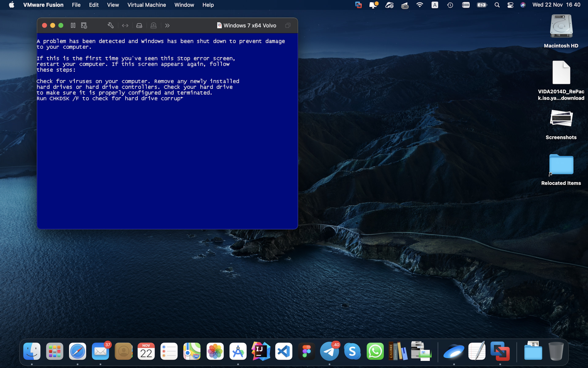The image size is (588, 368).
Task: Click the date and time clock
Action: tap(556, 5)
